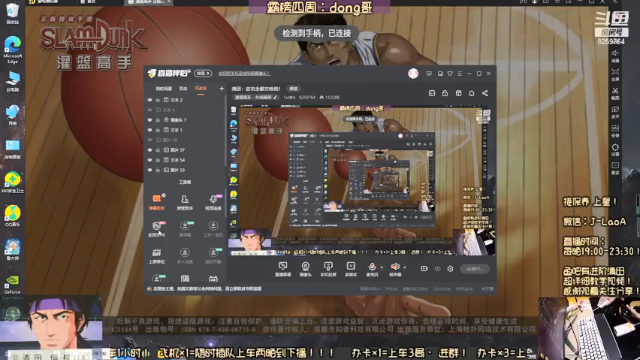Toggle visibility of layer 文本 54
The height and width of the screenshot is (360, 640).
click(150, 160)
